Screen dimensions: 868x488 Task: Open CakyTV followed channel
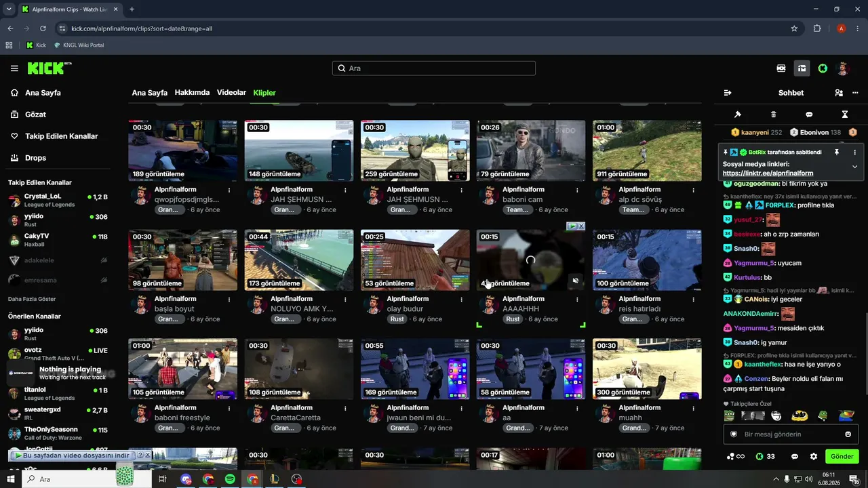(58, 240)
